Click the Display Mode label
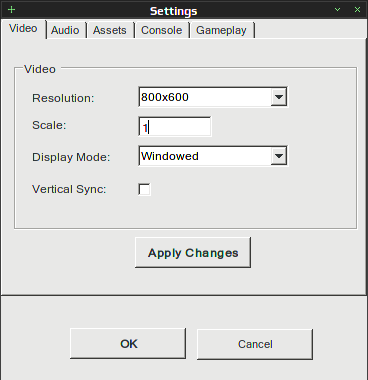 [71, 157]
